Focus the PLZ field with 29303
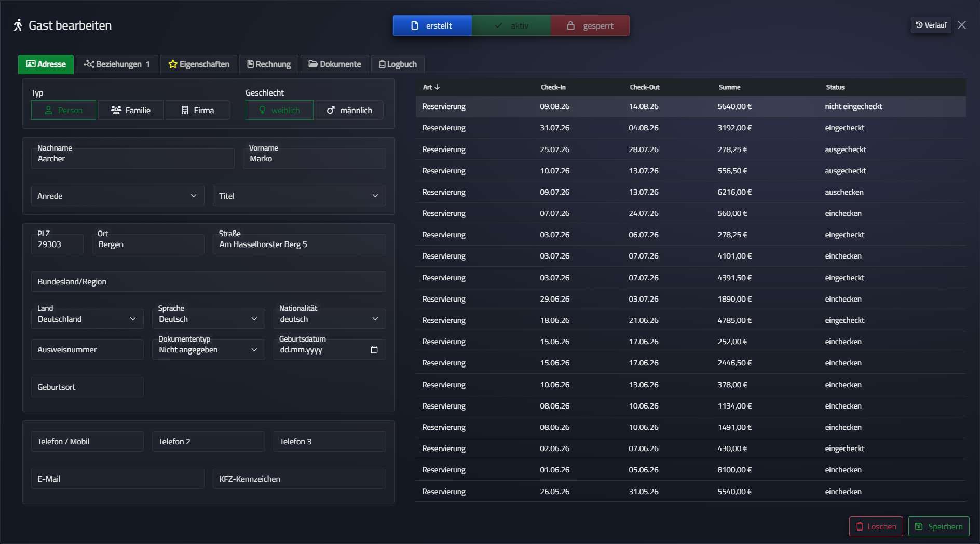The width and height of the screenshot is (980, 544). [x=57, y=244]
